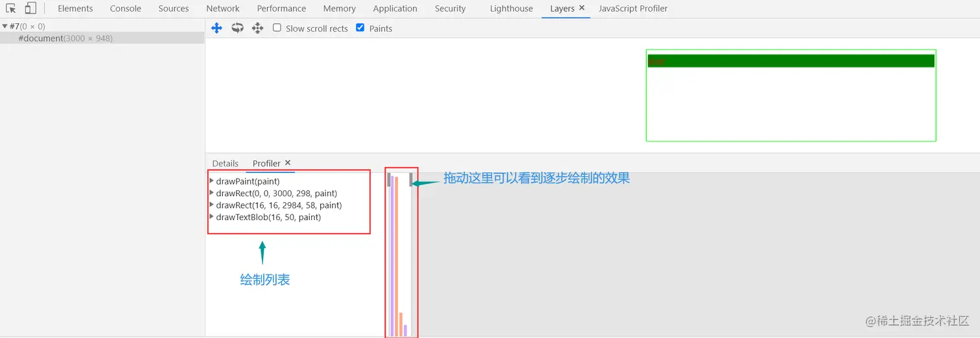Image resolution: width=980 pixels, height=338 pixels.
Task: Enable Slow scroll rects checkbox
Action: click(x=277, y=28)
